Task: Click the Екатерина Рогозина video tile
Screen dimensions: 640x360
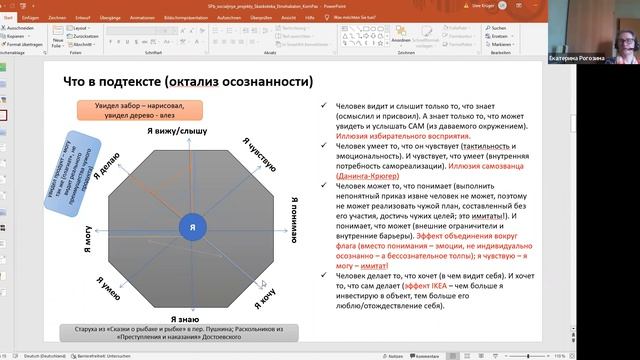Action: 594,32
